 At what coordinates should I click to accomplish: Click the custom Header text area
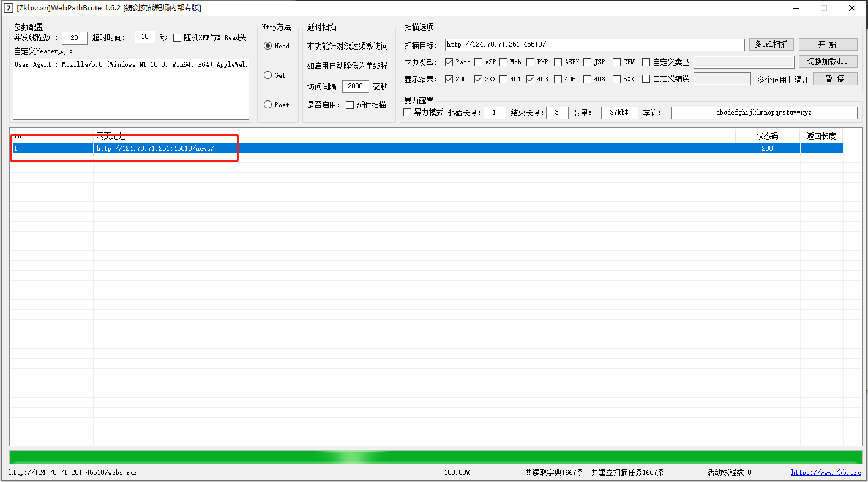coord(131,89)
